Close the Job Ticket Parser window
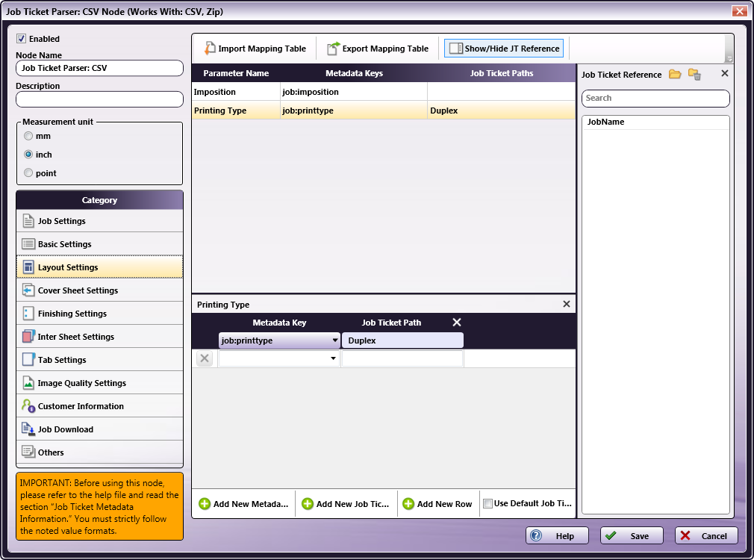The width and height of the screenshot is (754, 560). (x=740, y=10)
